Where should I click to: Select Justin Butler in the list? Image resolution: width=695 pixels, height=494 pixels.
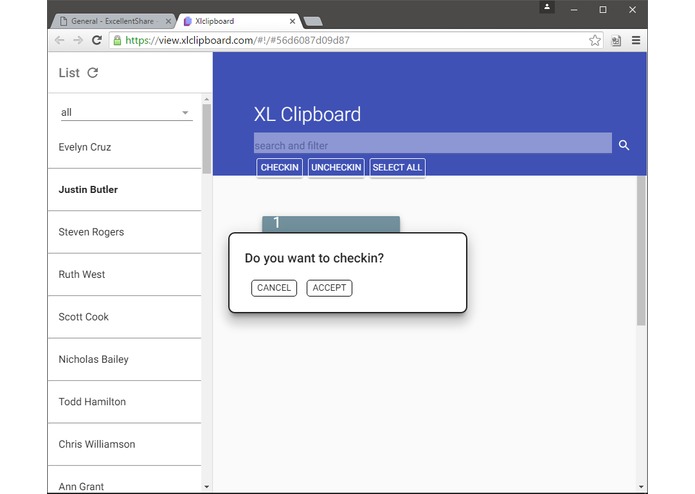(125, 190)
